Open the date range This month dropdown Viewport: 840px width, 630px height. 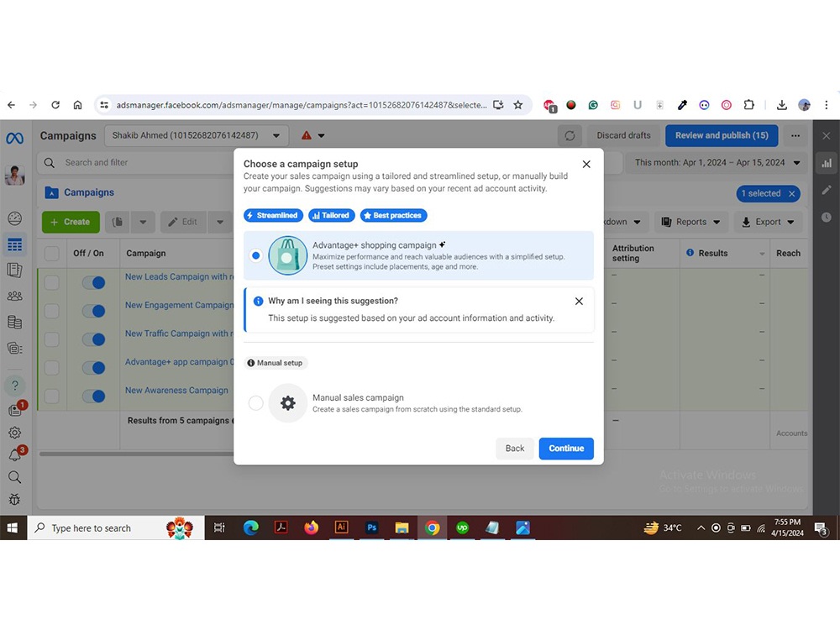tap(717, 163)
